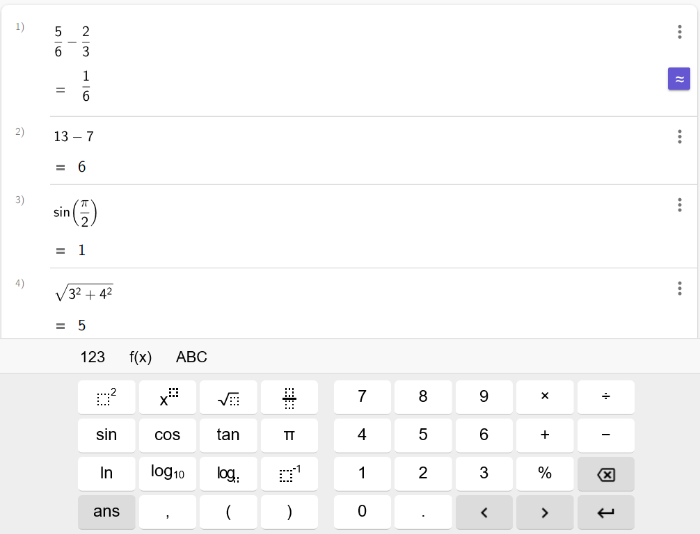Image resolution: width=700 pixels, height=534 pixels.
Task: Click the sin function key
Action: tap(106, 435)
